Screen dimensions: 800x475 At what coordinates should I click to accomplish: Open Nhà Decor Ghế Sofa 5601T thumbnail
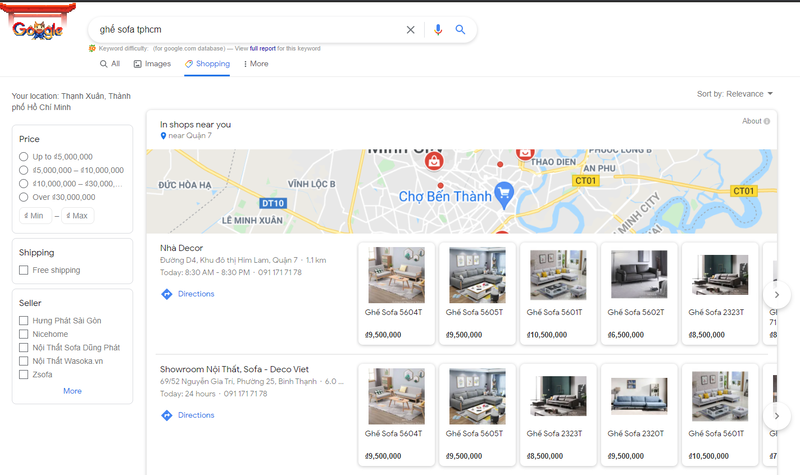pos(558,274)
